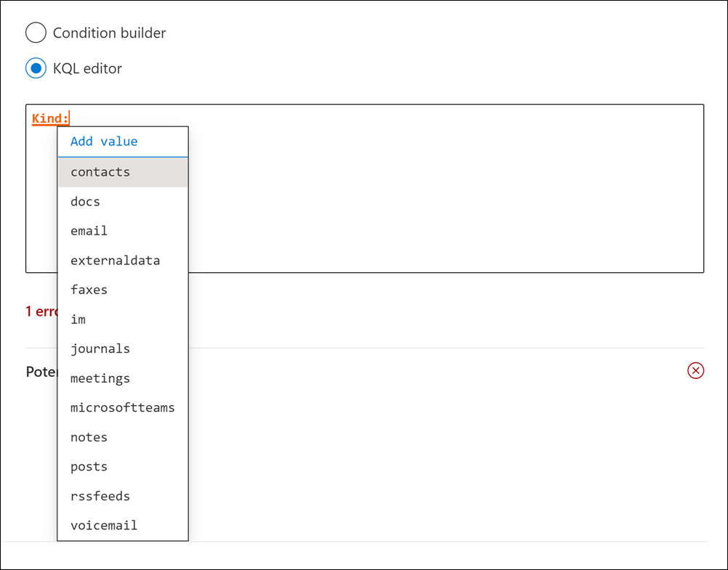Image resolution: width=728 pixels, height=570 pixels.
Task: Select im from the Kind value list
Action: [x=77, y=319]
